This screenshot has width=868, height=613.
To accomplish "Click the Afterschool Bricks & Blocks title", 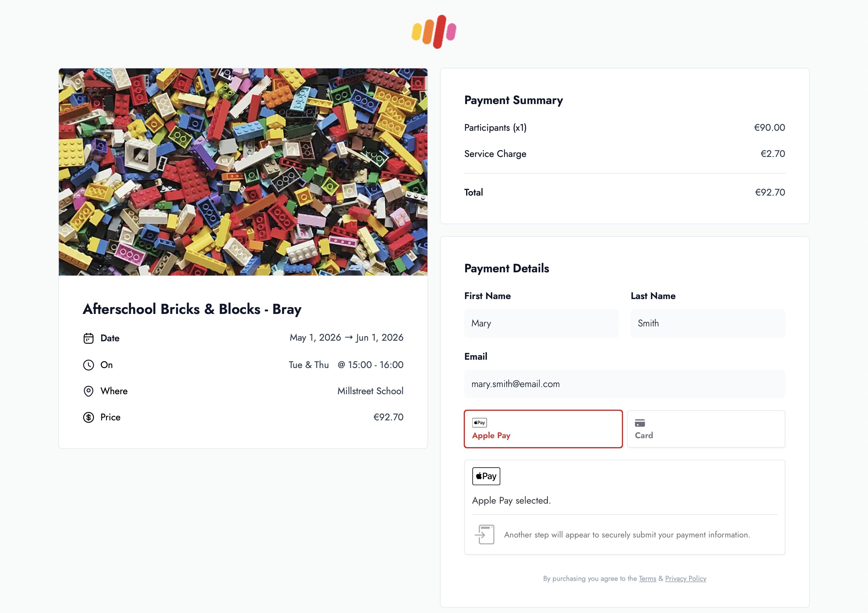I will (192, 309).
